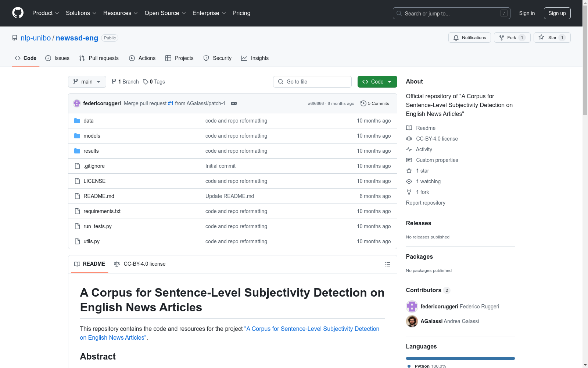The width and height of the screenshot is (588, 368).
Task: Select the README tab in file viewer
Action: (x=90, y=264)
